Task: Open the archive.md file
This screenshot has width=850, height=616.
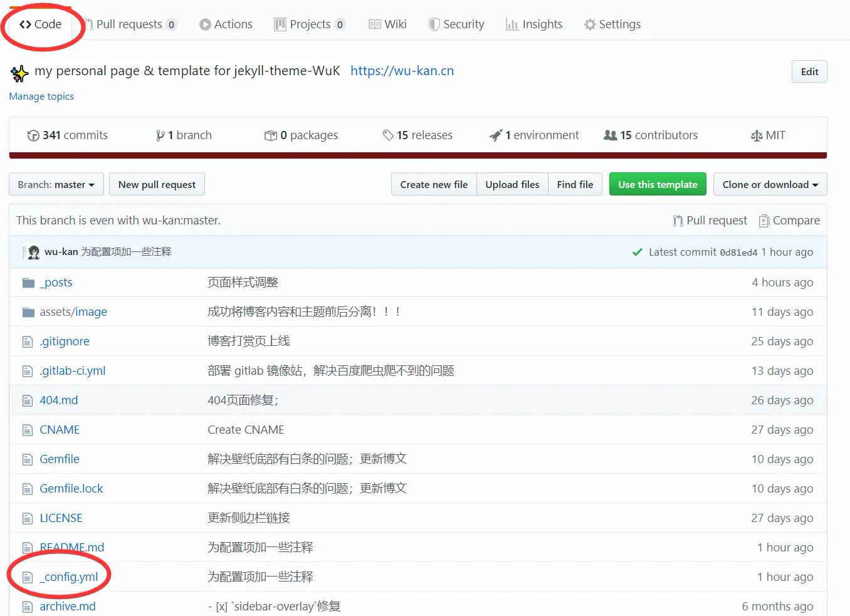Action: click(68, 607)
